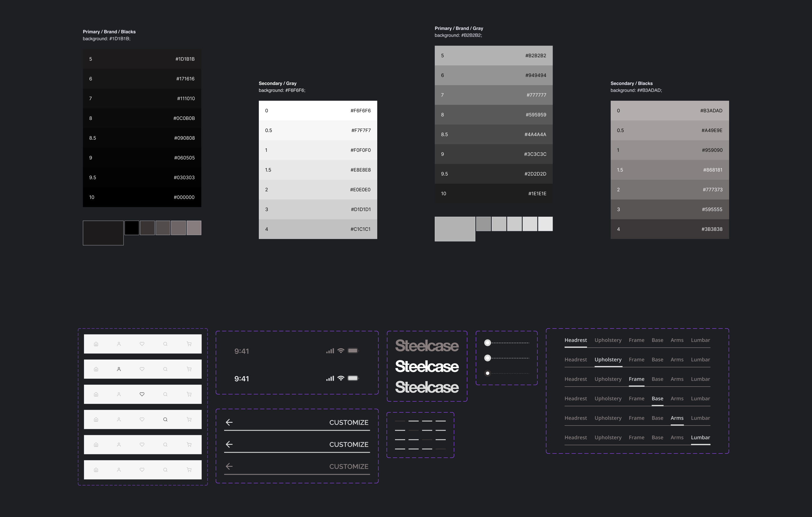Click the 'background: #F6F6F6;' text
This screenshot has width=812, height=517.
(x=282, y=90)
